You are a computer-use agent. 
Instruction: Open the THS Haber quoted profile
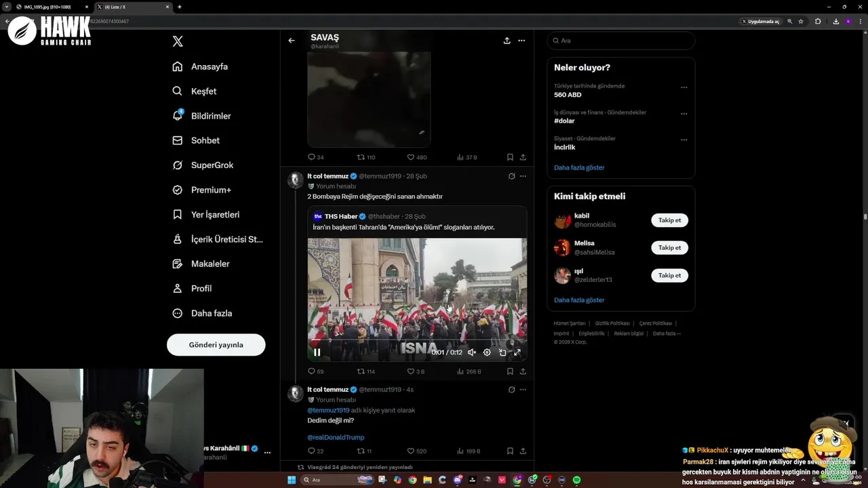(341, 216)
